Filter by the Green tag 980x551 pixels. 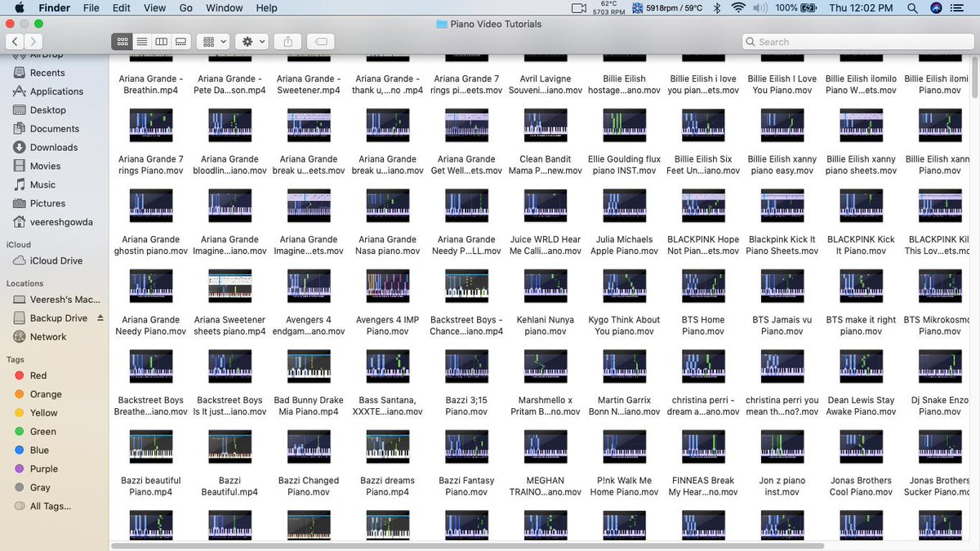pyautogui.click(x=43, y=432)
